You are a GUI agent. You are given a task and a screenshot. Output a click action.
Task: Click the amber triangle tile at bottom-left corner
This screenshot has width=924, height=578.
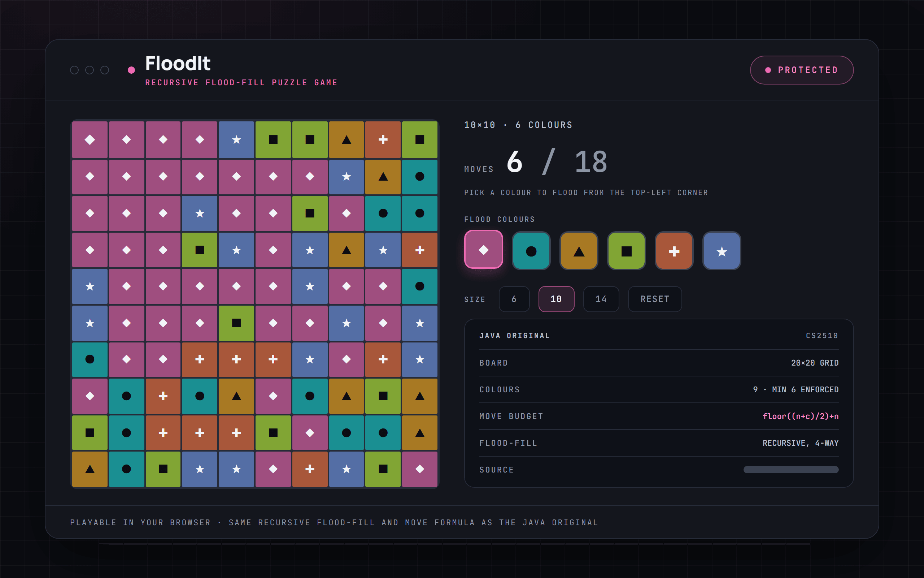pyautogui.click(x=90, y=469)
